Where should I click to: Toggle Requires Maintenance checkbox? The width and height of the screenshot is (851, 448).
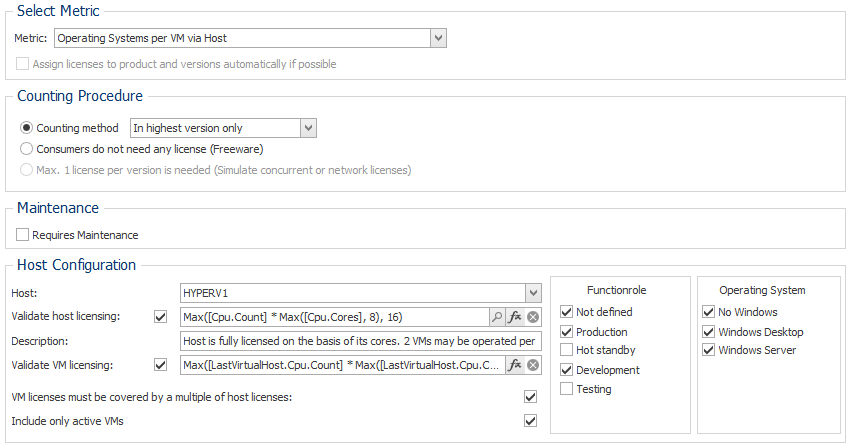click(x=22, y=235)
